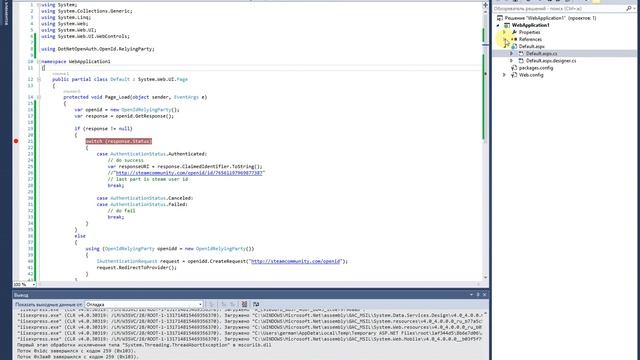This screenshot has width=640, height=360.
Task: Close the Output panel
Action: tap(484, 295)
